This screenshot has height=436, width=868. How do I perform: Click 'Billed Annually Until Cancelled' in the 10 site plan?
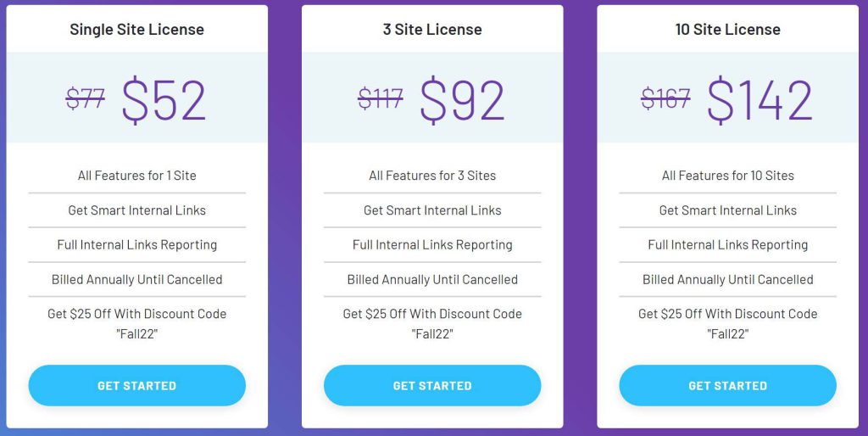click(727, 279)
